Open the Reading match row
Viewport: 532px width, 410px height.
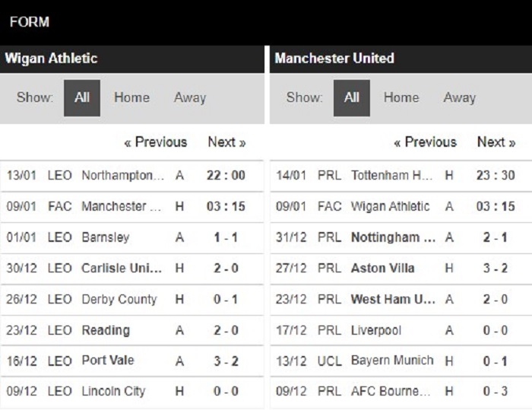click(106, 330)
